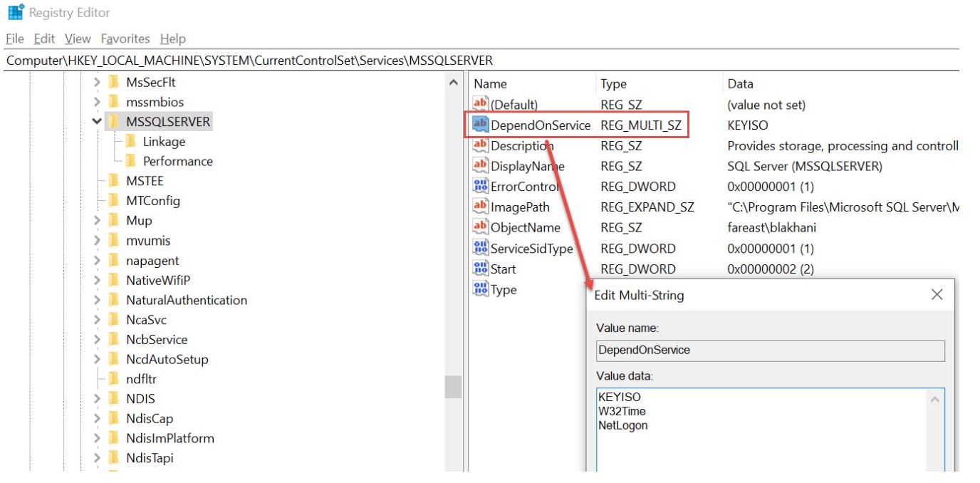
Task: Click the REG_EXPAND_SZ type cell
Action: [647, 207]
